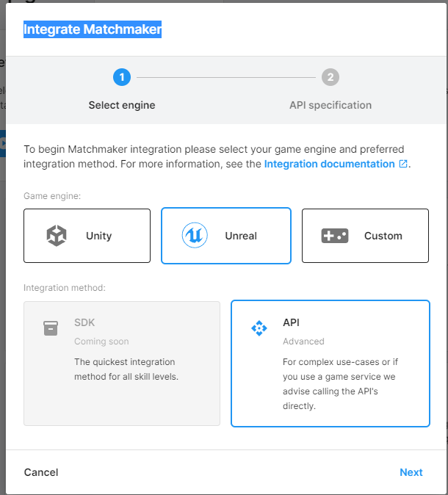Click the Unity cube logo icon
This screenshot has width=448, height=495.
[57, 236]
